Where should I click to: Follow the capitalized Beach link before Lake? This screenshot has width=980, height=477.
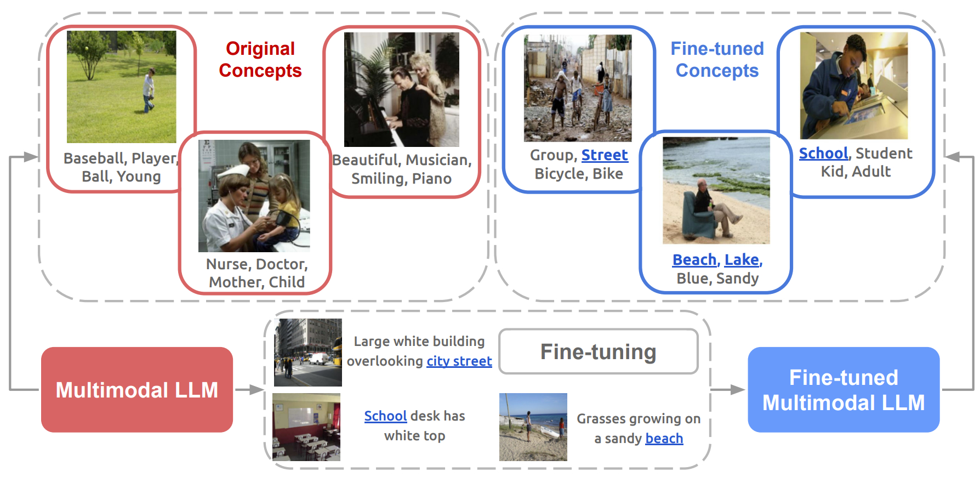click(694, 260)
